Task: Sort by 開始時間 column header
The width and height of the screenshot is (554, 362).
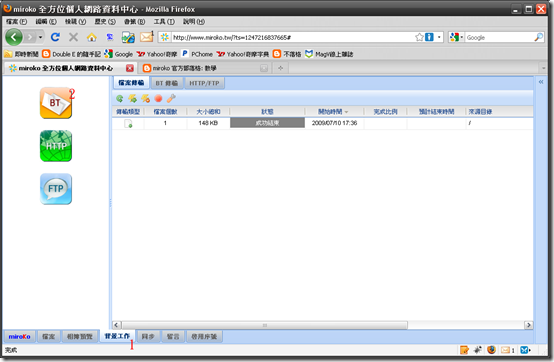Action: point(334,112)
